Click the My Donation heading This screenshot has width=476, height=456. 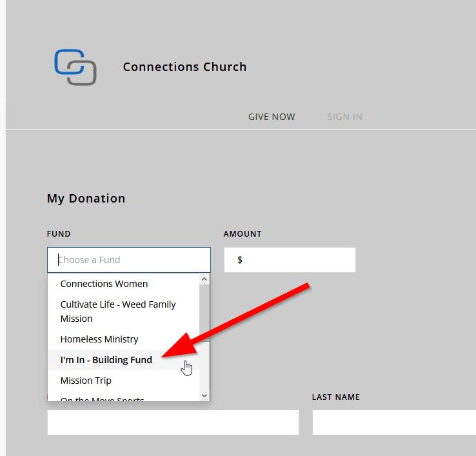[86, 199]
